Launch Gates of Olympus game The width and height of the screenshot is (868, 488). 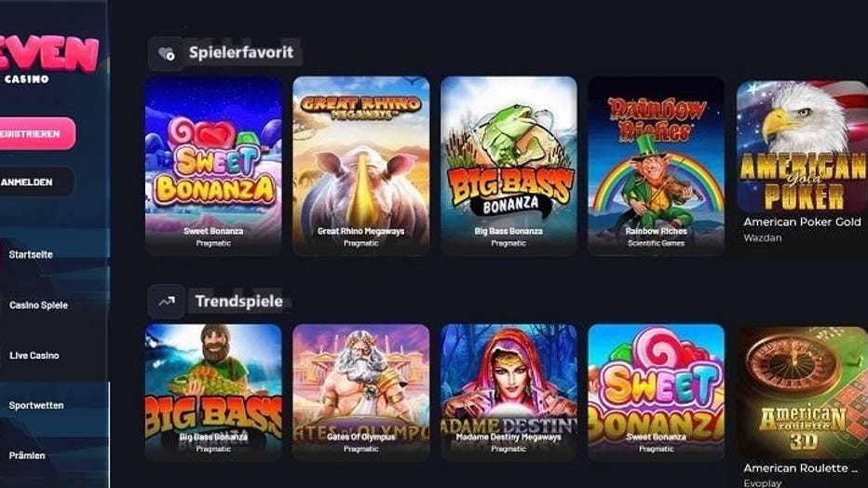361,392
